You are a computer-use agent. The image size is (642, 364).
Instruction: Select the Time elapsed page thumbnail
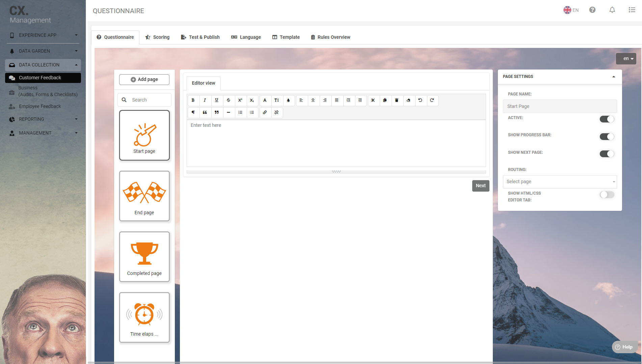[144, 317]
